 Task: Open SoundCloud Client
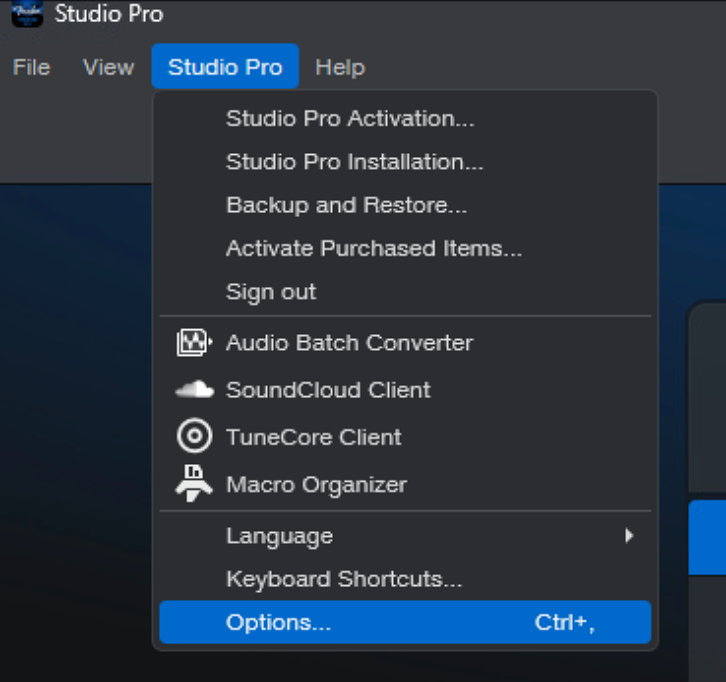point(405,389)
